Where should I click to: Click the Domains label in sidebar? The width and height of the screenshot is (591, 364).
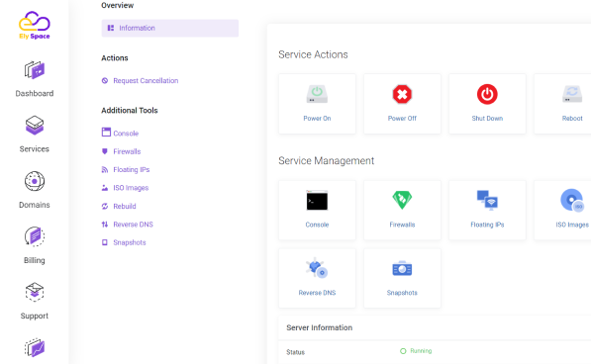pos(35,205)
